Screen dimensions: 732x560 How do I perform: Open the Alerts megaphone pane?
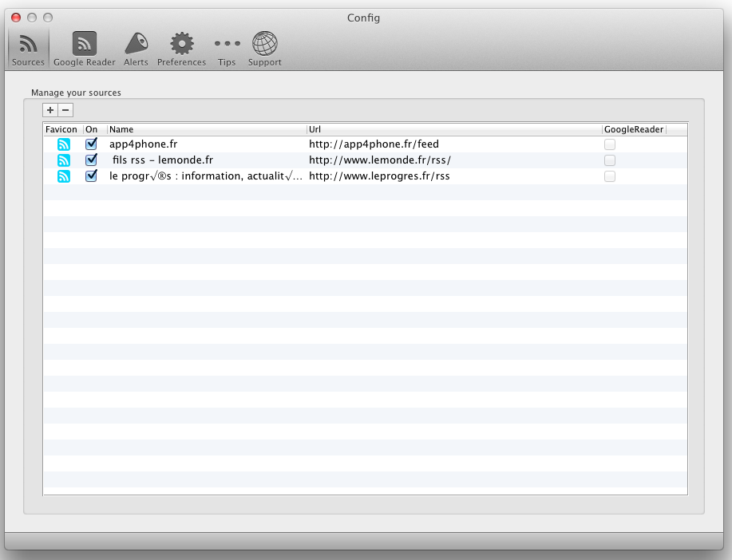(x=136, y=48)
